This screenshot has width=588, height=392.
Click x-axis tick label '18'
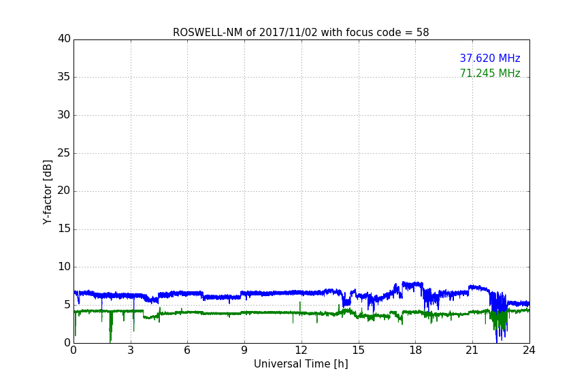tap(415, 350)
